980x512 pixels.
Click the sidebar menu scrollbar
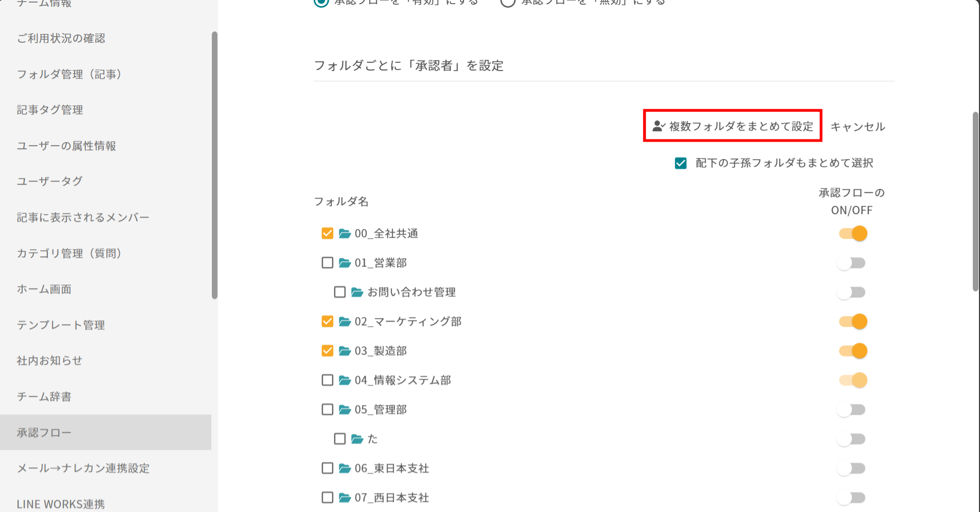[214, 165]
